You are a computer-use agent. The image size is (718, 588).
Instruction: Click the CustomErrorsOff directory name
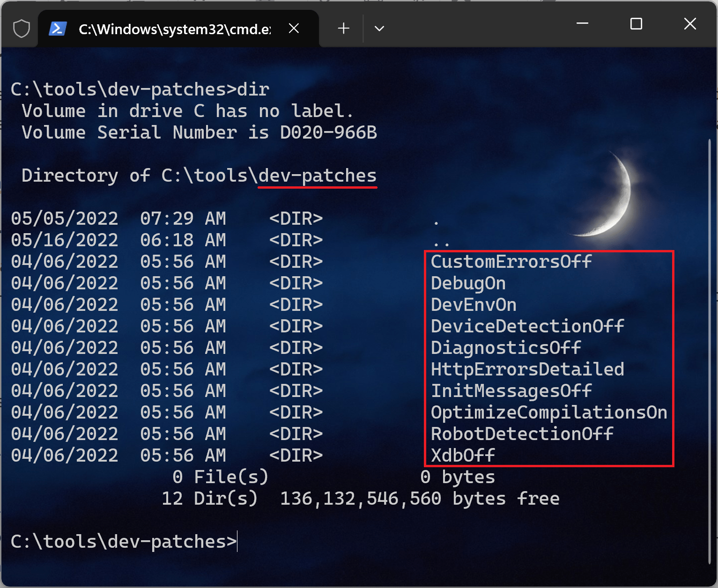[511, 262]
